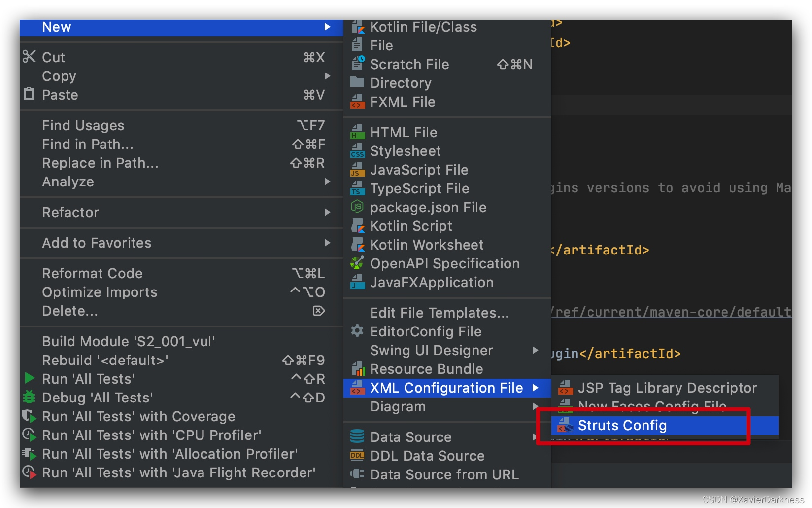The width and height of the screenshot is (812, 508).
Task: Click the Struts Config file icon
Action: pos(565,425)
